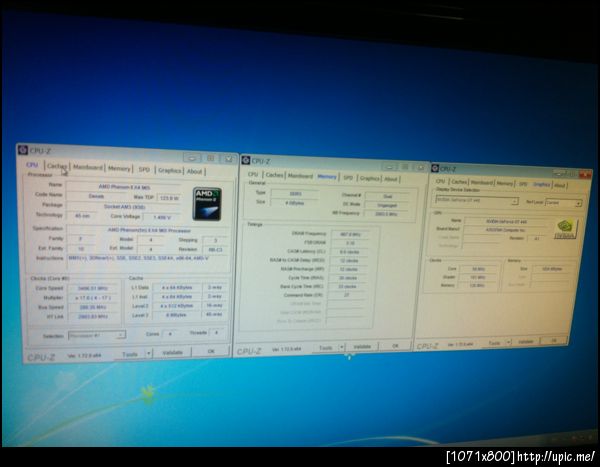600x467 pixels.
Task: Click the Level 3 cache size value
Action: pos(176,315)
